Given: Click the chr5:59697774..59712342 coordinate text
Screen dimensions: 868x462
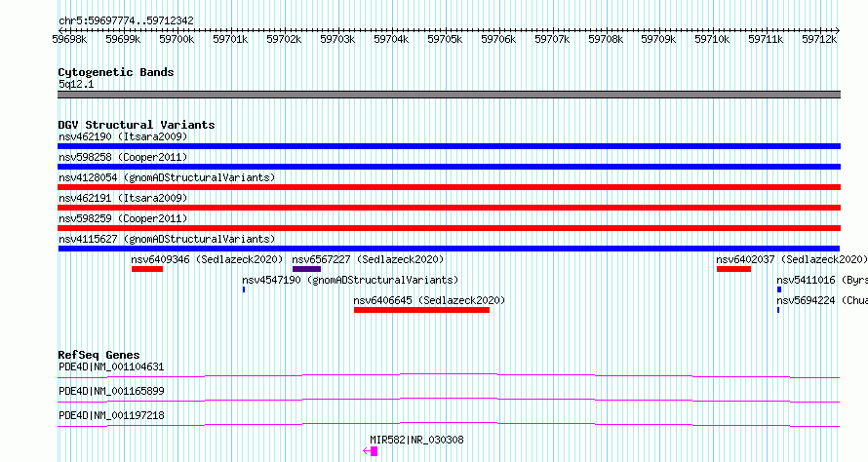Looking at the screenshot, I should [x=126, y=21].
